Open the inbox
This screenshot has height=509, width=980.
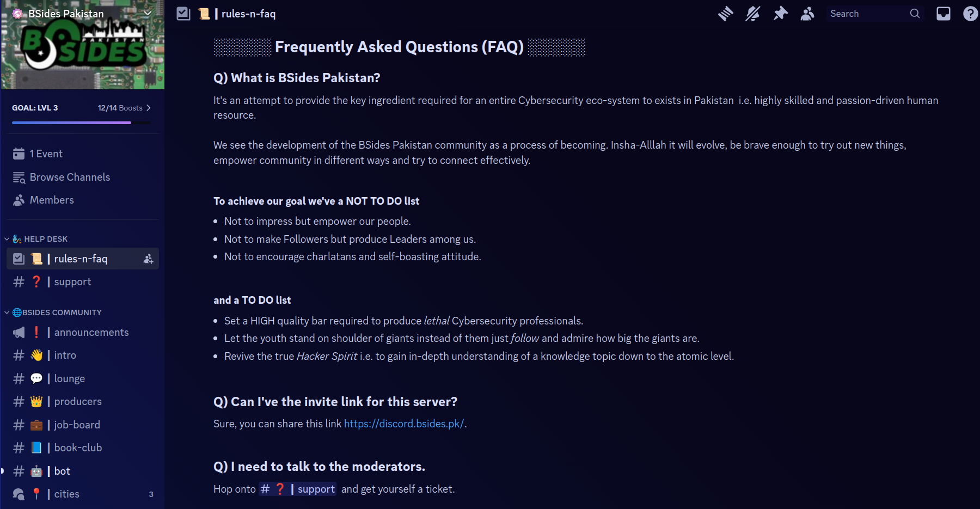tap(944, 14)
